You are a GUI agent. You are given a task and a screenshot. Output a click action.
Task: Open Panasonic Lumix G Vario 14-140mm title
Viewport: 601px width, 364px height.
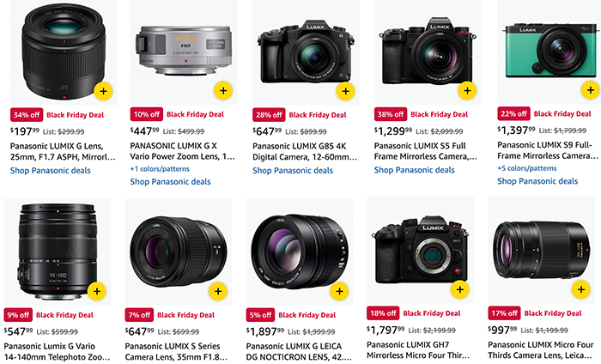click(58, 351)
